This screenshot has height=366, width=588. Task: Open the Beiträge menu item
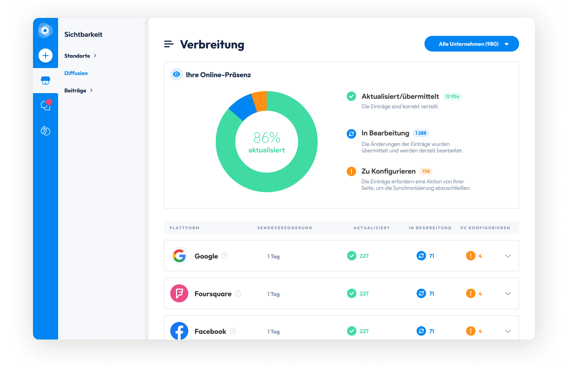tap(75, 90)
